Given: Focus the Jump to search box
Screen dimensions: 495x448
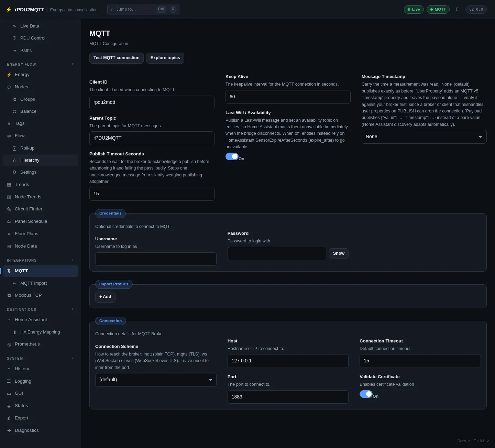Looking at the screenshot, I should (143, 9).
